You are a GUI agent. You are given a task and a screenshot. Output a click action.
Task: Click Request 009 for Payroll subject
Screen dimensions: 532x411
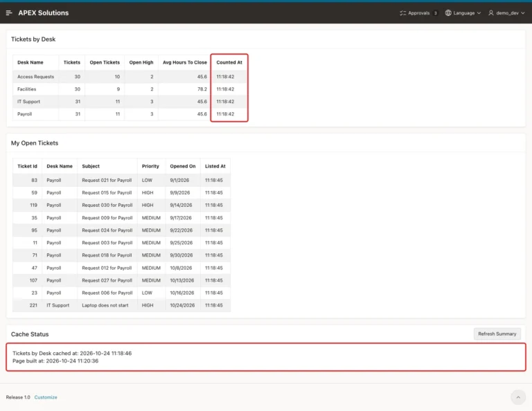pyautogui.click(x=107, y=218)
